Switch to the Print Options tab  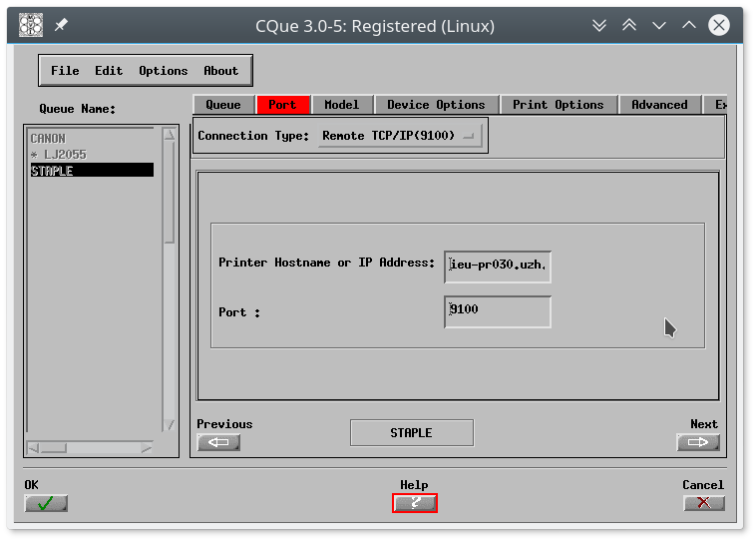click(558, 105)
